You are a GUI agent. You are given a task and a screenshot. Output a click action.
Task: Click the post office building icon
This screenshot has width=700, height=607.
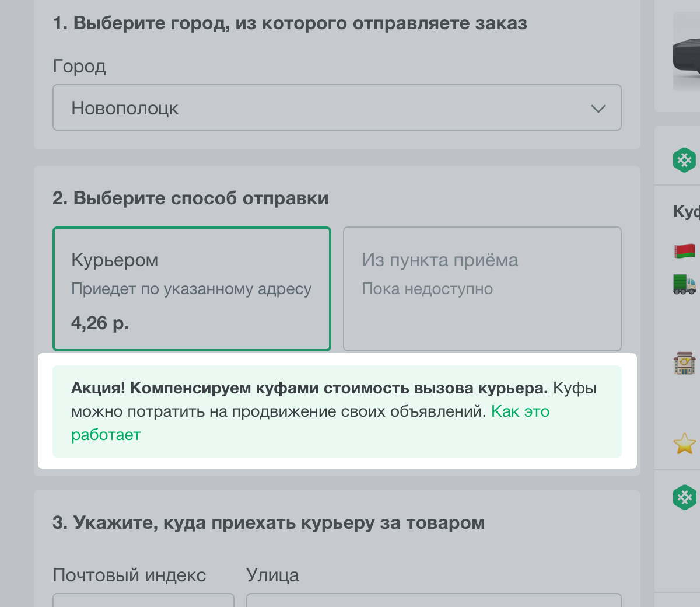click(x=685, y=363)
